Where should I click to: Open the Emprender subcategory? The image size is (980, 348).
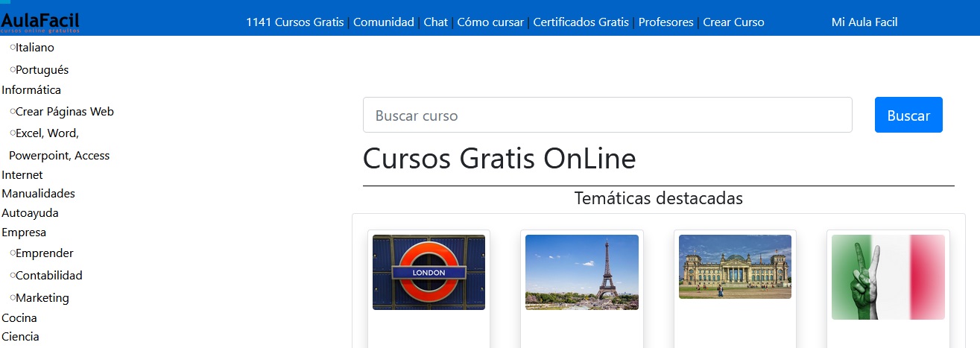click(45, 253)
